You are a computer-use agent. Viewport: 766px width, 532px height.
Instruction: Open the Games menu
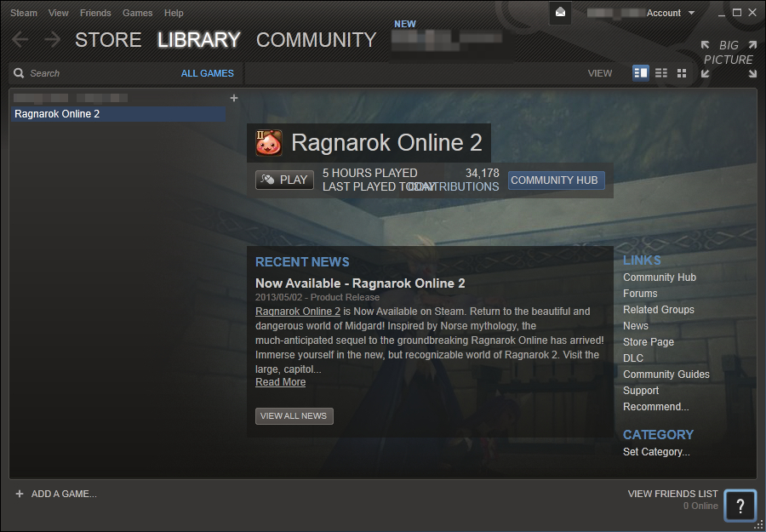point(137,13)
